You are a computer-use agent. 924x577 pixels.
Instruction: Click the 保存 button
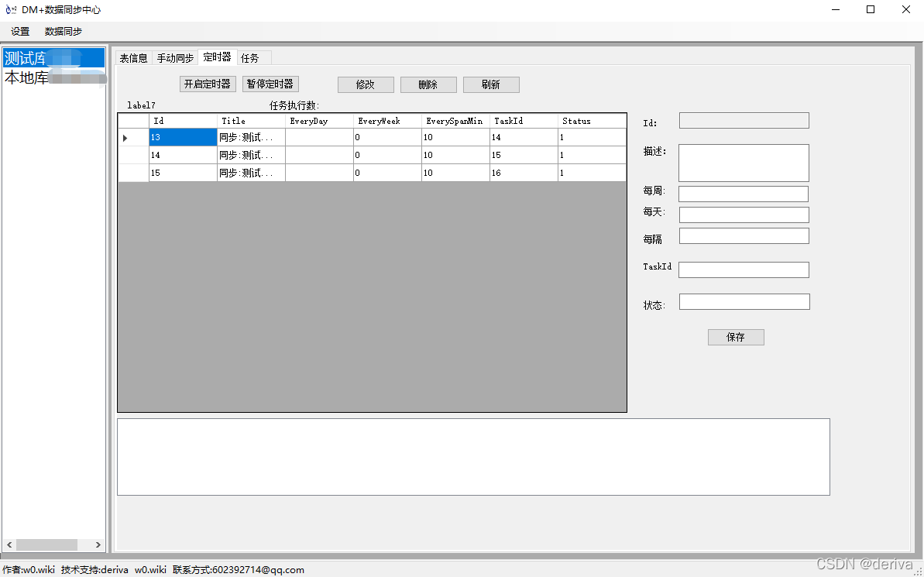click(736, 337)
